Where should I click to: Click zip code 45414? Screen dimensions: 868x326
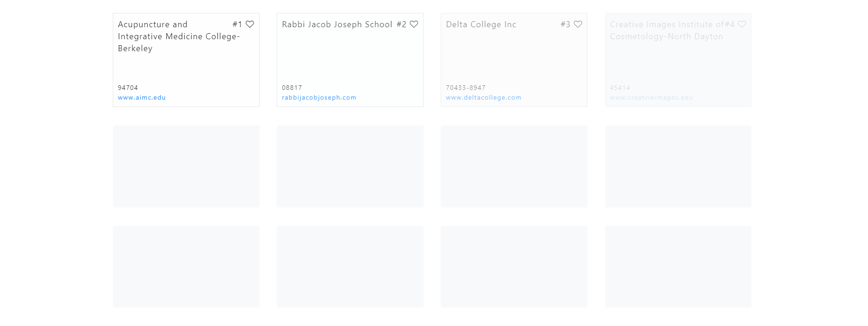pyautogui.click(x=620, y=88)
